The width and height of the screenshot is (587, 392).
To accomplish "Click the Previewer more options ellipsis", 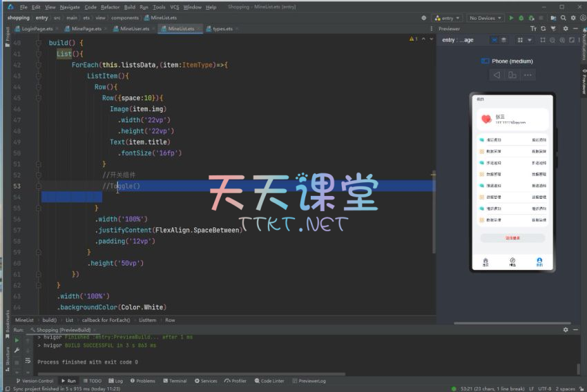I will (x=528, y=75).
